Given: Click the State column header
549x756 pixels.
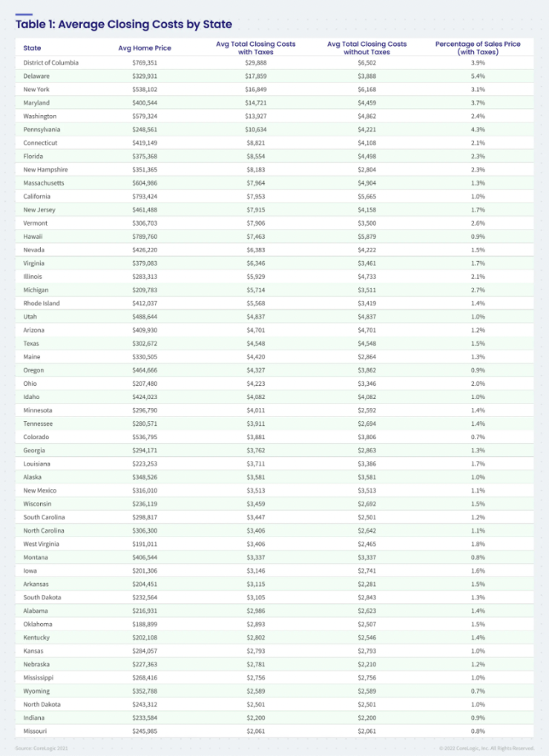Looking at the screenshot, I should tap(32, 48).
